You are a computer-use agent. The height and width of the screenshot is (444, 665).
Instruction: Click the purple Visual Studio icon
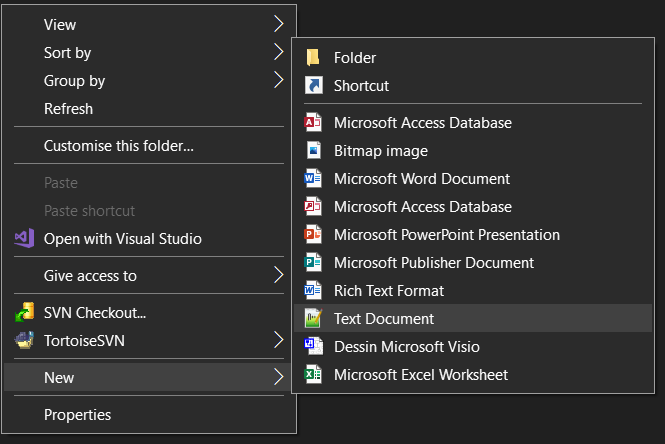click(24, 238)
